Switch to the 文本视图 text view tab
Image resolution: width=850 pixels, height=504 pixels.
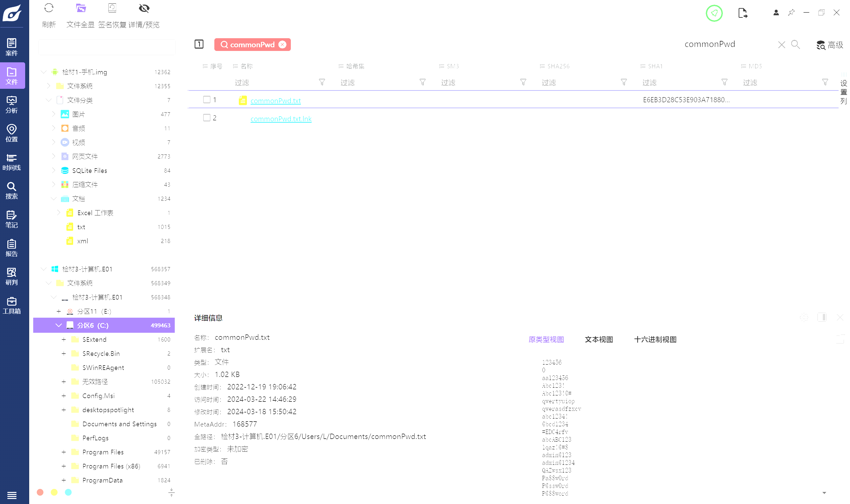tap(598, 339)
